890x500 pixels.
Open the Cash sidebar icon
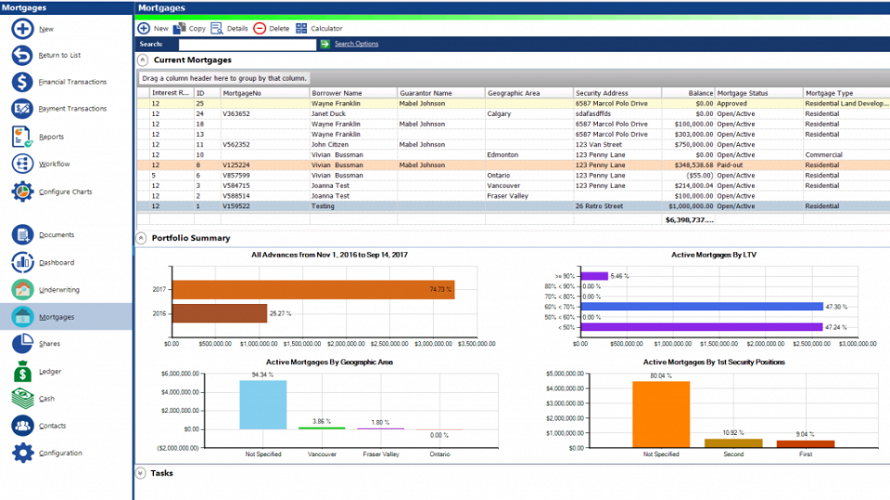point(23,398)
